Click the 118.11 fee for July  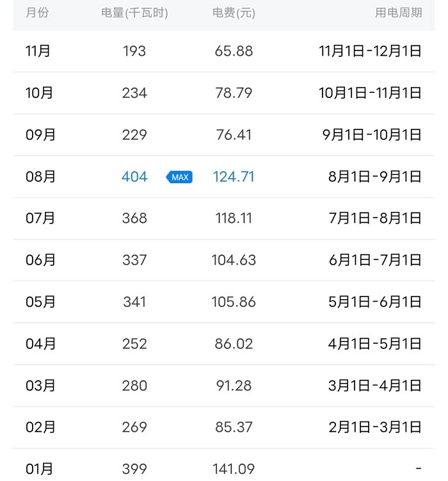(234, 218)
